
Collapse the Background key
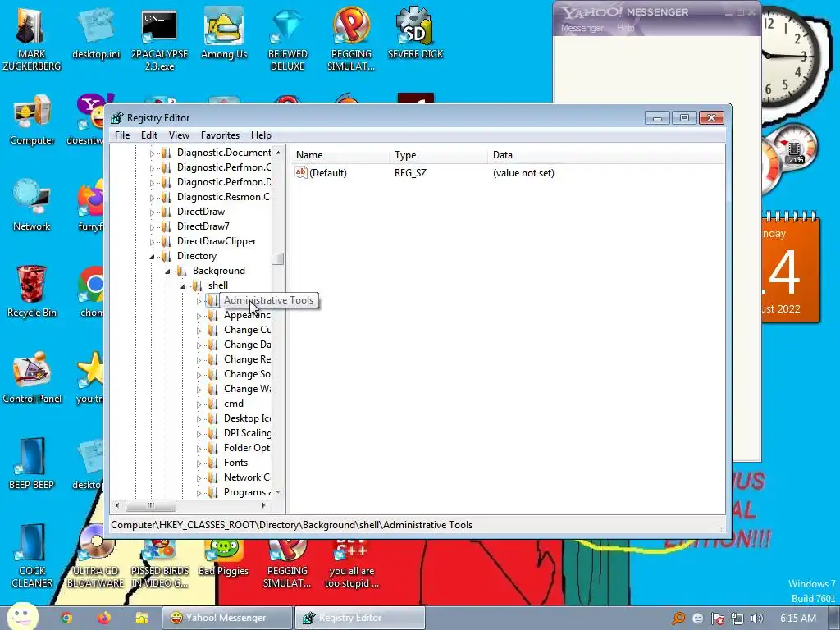point(167,272)
